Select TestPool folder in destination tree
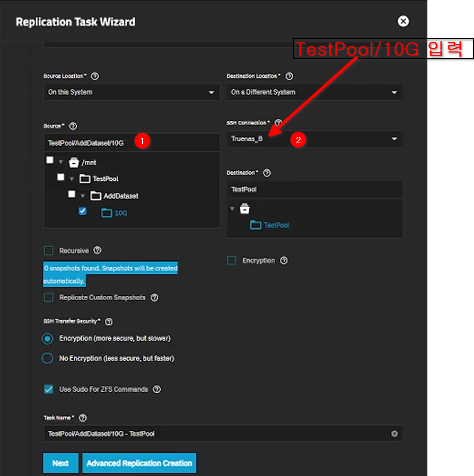474x476 pixels. tap(276, 225)
